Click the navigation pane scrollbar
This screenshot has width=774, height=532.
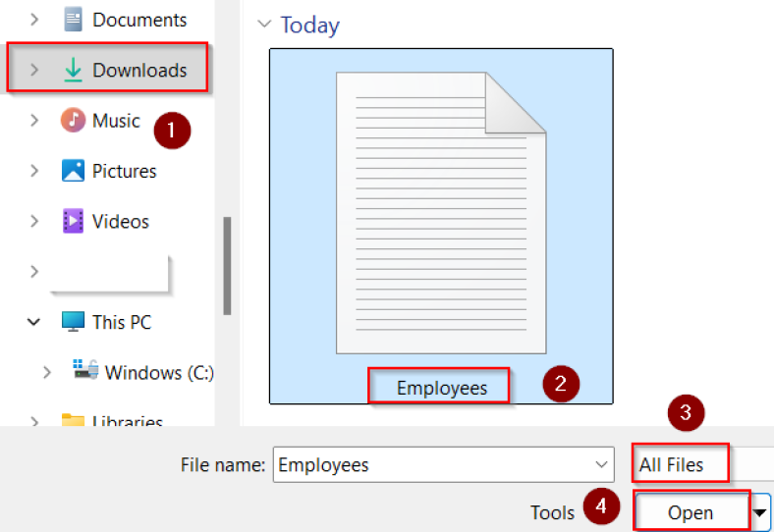[x=227, y=265]
